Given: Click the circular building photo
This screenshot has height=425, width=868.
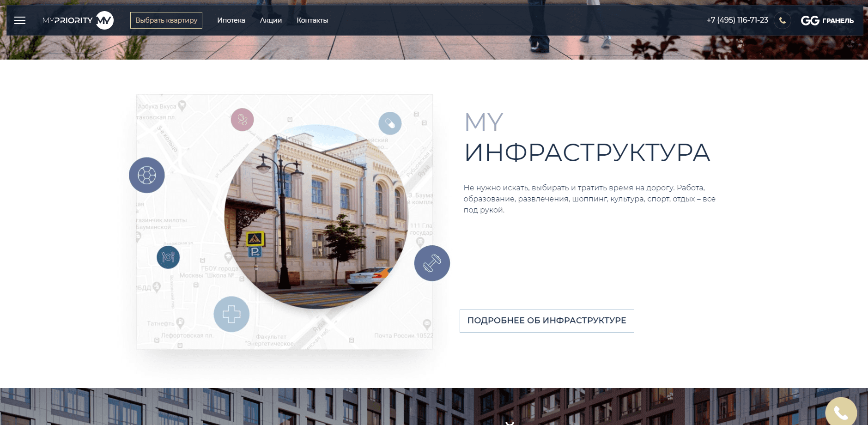Looking at the screenshot, I should 316,216.
